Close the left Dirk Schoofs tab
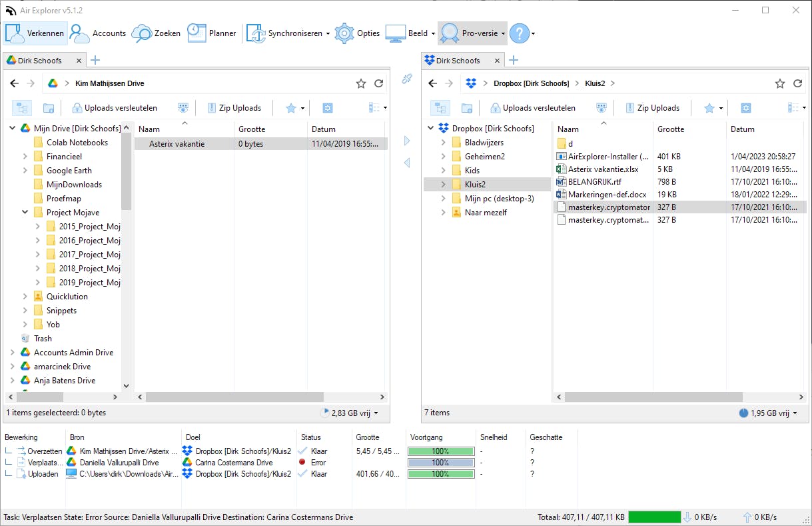Screen dimensions: 812x526 79,61
